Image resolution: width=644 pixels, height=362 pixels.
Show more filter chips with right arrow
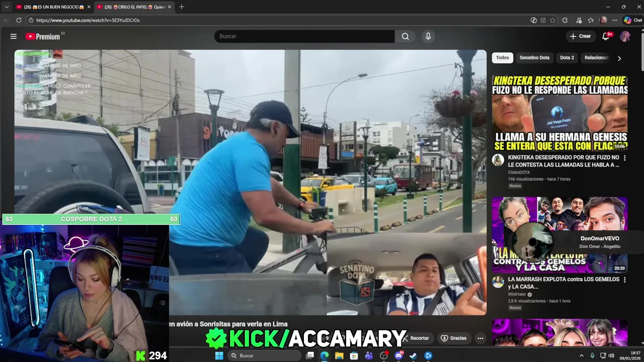(x=619, y=58)
